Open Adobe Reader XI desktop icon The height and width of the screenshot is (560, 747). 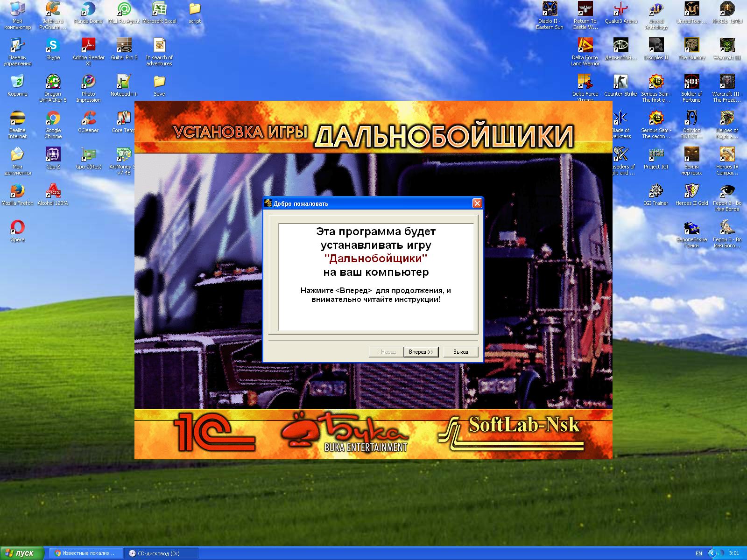[88, 52]
